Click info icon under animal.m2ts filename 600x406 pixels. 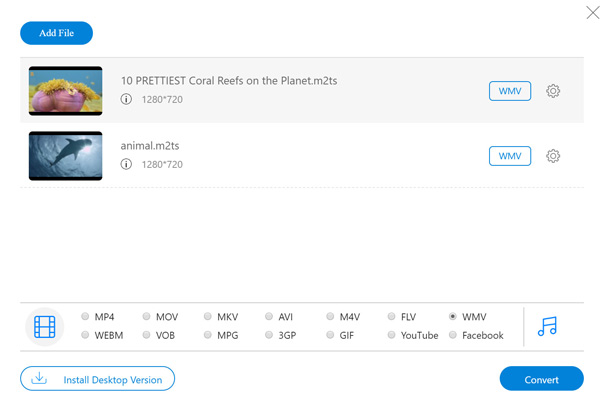[126, 164]
